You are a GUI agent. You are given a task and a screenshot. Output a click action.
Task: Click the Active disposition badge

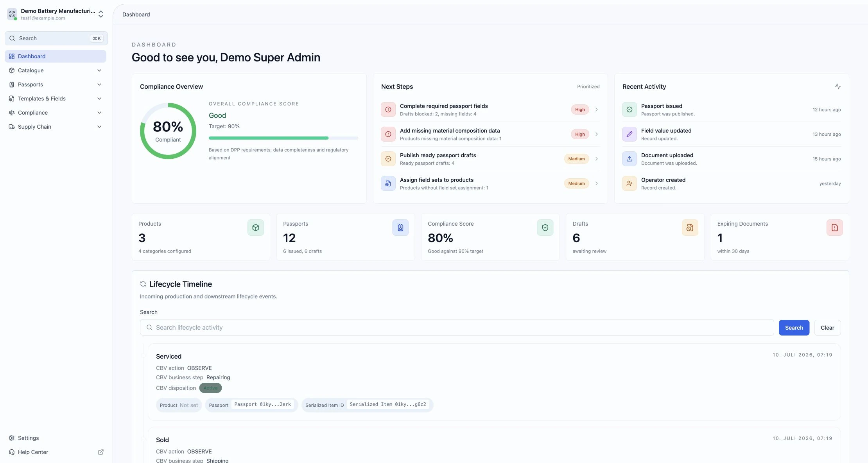[x=210, y=388]
